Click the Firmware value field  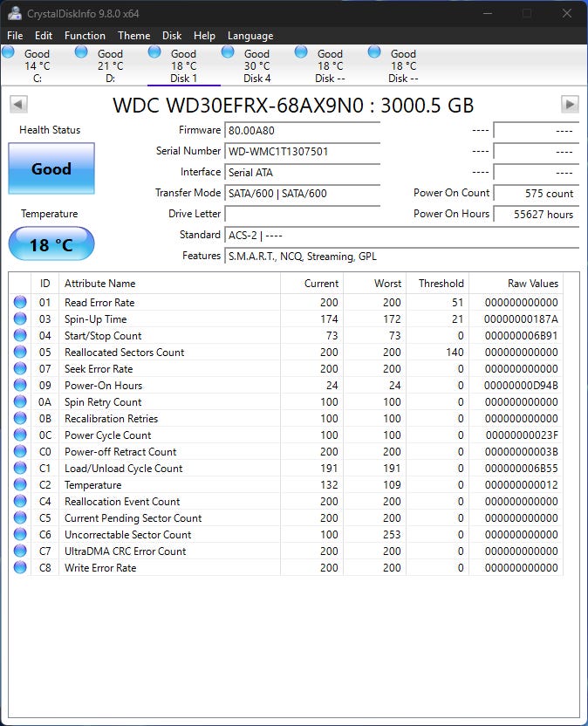[x=303, y=131]
